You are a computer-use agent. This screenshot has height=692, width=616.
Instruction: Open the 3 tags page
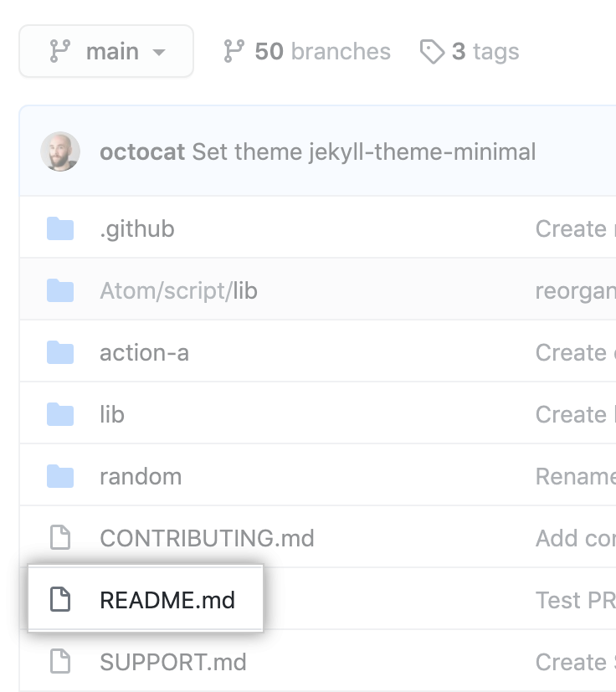(469, 51)
